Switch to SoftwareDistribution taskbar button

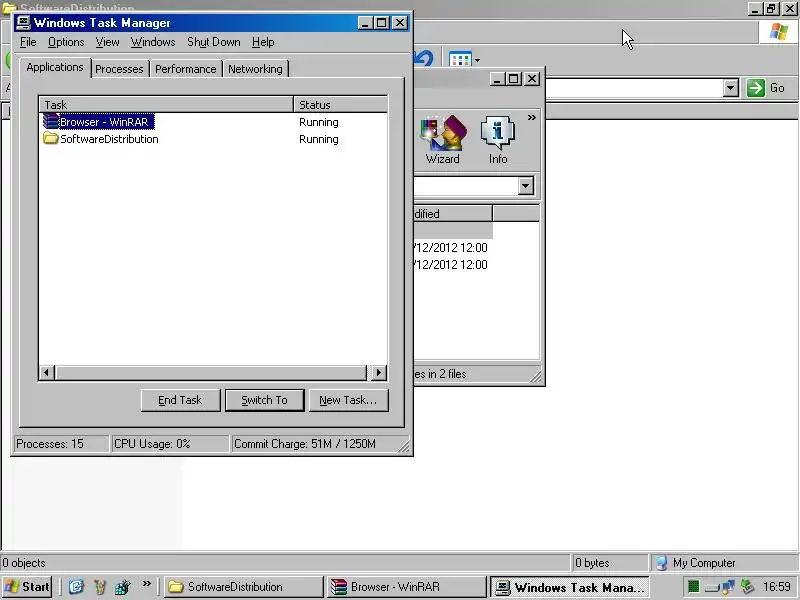pos(244,587)
